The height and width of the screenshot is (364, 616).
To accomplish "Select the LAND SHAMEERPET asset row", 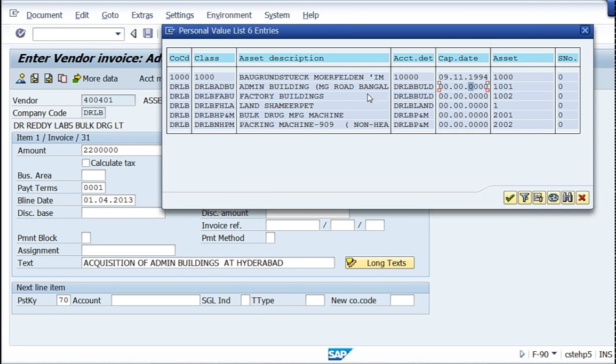I will pyautogui.click(x=373, y=106).
